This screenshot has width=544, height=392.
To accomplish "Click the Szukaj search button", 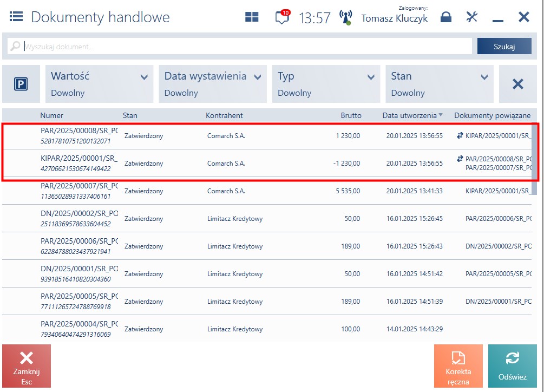I will [x=504, y=46].
